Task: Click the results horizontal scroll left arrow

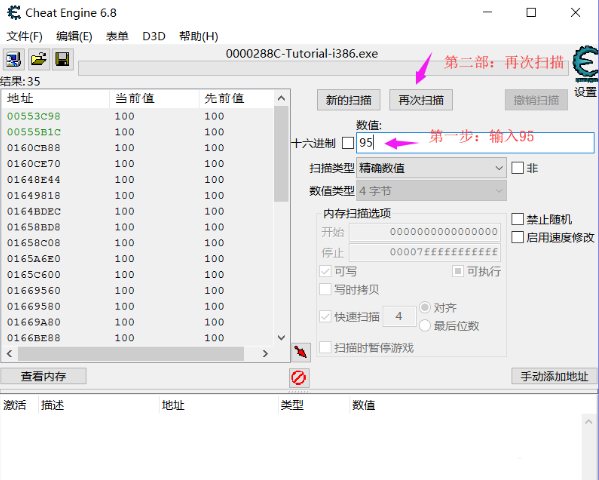Action: point(10,354)
